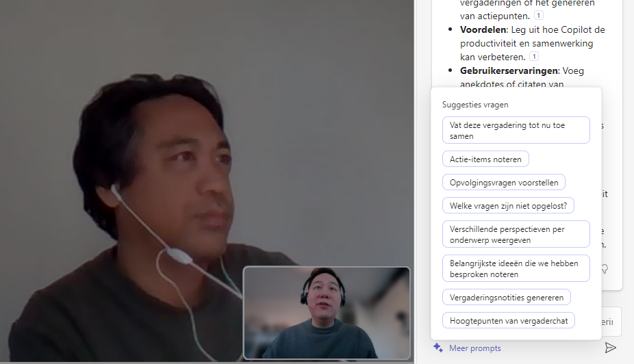
Task: Click the 'Suggesties vragen' heading
Action: coord(474,105)
